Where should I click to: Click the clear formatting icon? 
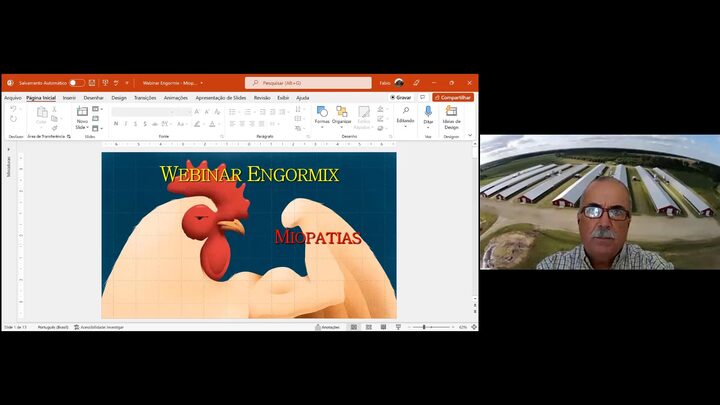217,112
